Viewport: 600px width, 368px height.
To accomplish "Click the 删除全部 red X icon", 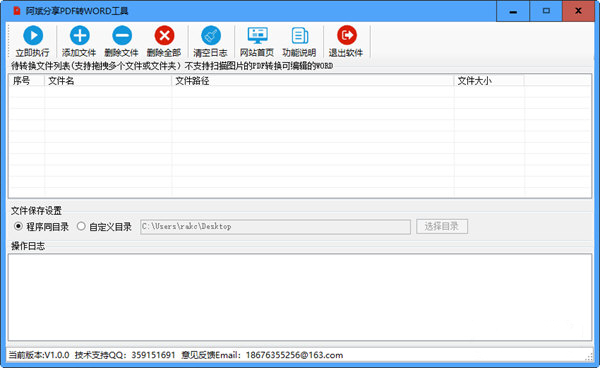I will (165, 36).
